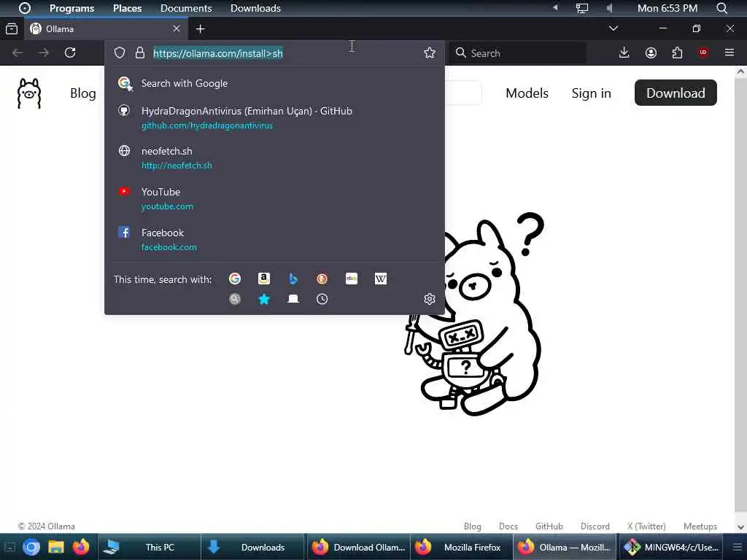Click the Firefox Search box
The width and height of the screenshot is (747, 560).
point(517,52)
